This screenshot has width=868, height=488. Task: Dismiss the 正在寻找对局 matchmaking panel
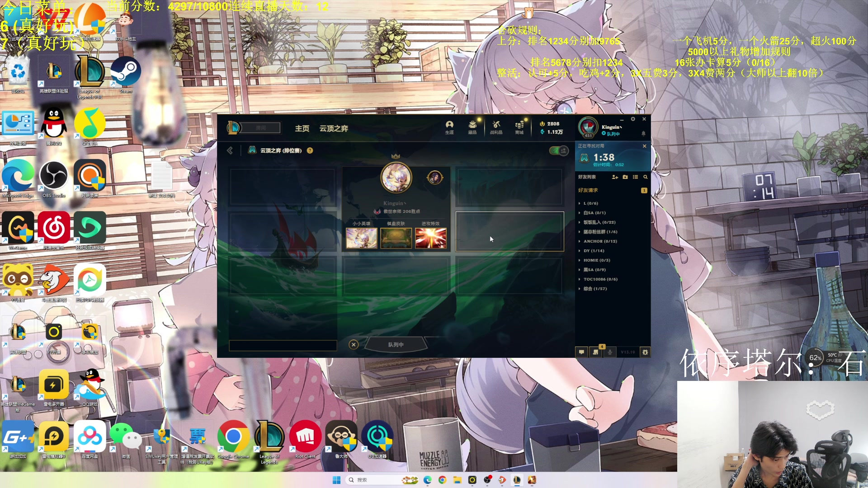(x=645, y=146)
